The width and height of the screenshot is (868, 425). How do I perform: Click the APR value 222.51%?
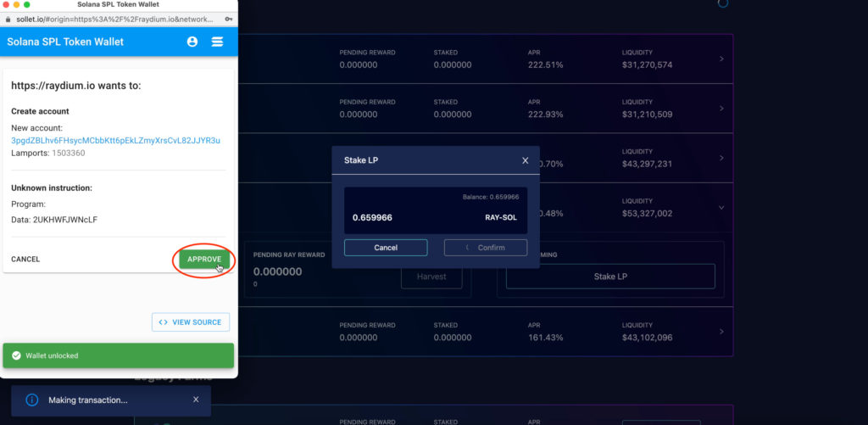(x=545, y=64)
